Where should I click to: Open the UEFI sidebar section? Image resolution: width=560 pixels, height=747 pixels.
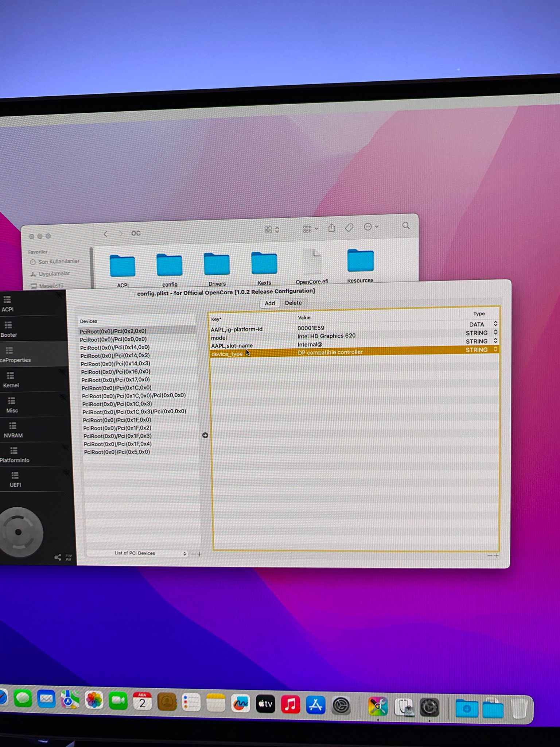pos(15,479)
